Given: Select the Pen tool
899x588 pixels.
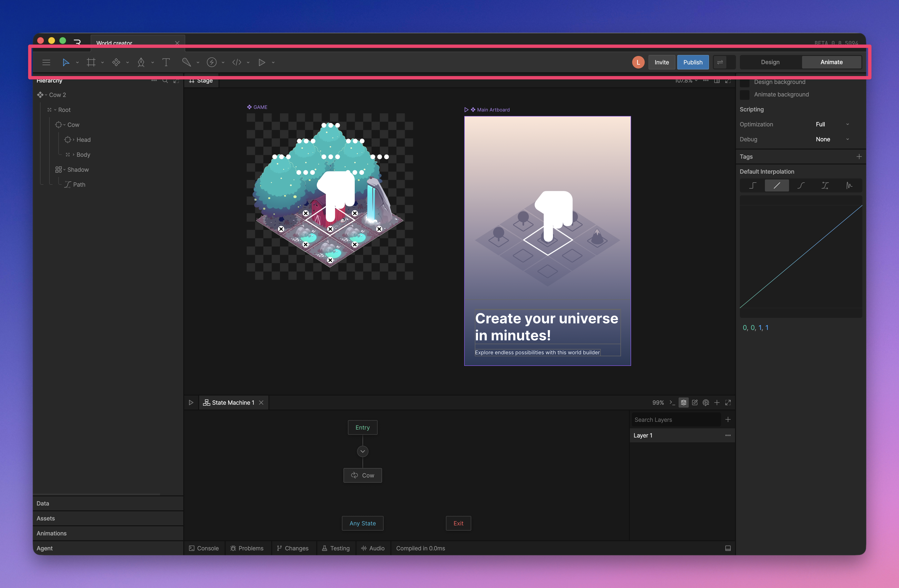Looking at the screenshot, I should point(141,62).
